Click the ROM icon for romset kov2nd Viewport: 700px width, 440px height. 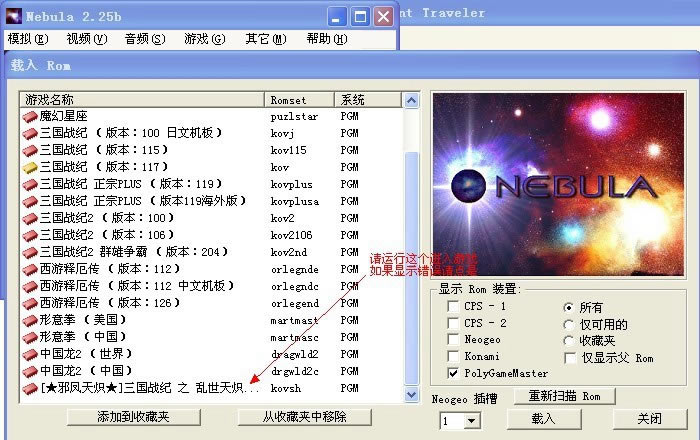click(x=30, y=253)
